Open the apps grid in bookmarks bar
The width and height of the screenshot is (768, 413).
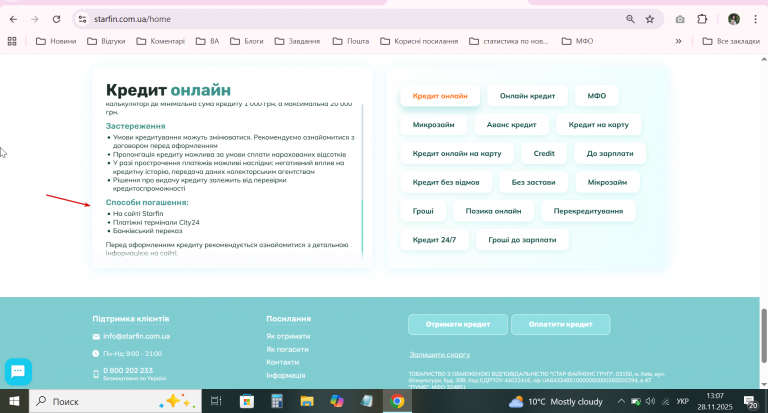(12, 41)
